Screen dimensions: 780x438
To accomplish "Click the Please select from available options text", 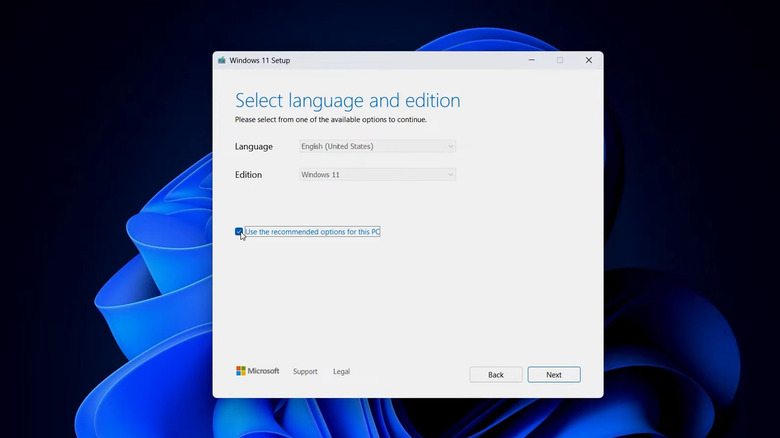I will point(331,119).
